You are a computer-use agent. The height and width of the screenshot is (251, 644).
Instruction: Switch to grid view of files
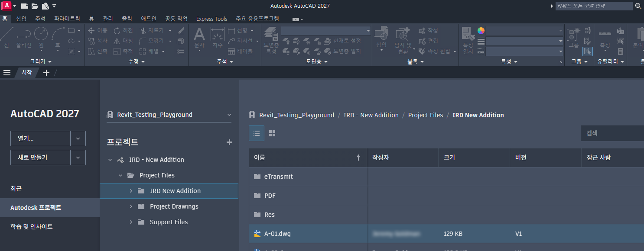coord(272,133)
